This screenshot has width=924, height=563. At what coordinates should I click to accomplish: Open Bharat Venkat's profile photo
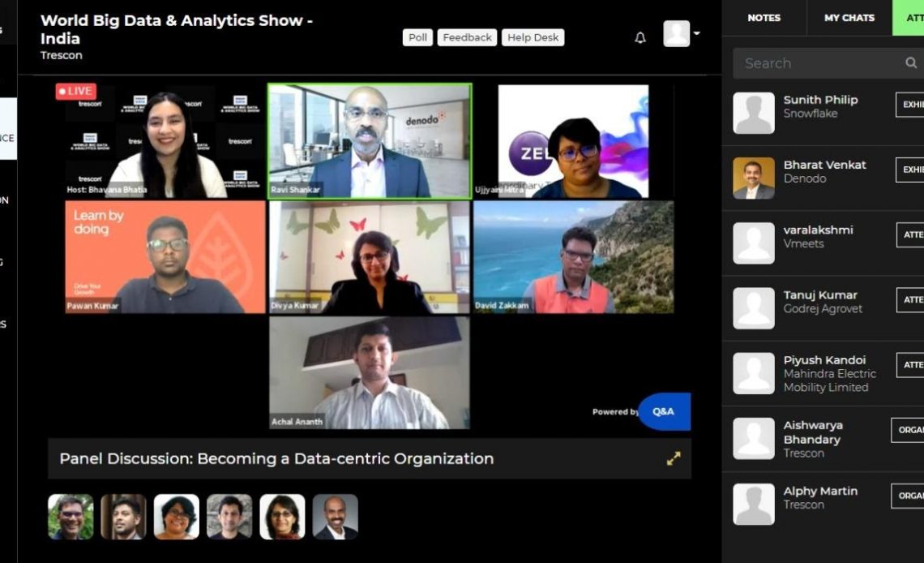coord(754,178)
